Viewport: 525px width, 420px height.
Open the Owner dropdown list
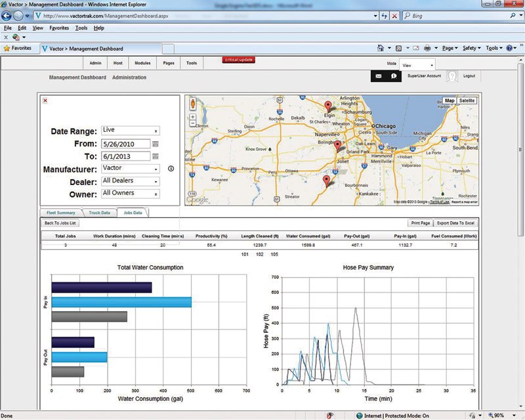(131, 194)
